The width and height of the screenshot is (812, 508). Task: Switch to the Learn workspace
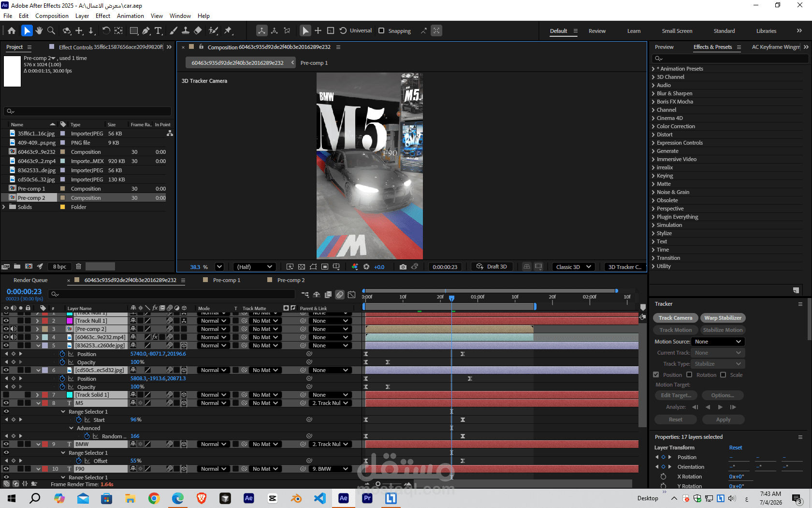coord(634,31)
